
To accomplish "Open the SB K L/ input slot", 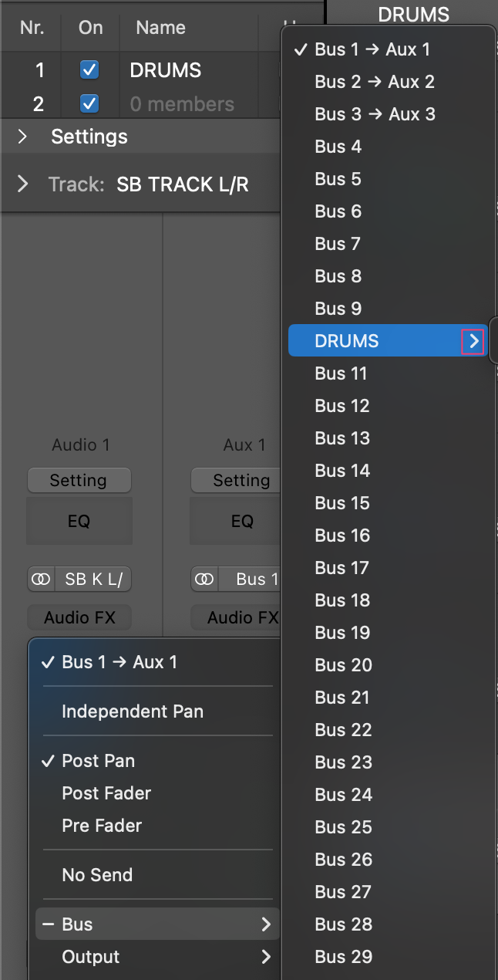I will coord(93,580).
